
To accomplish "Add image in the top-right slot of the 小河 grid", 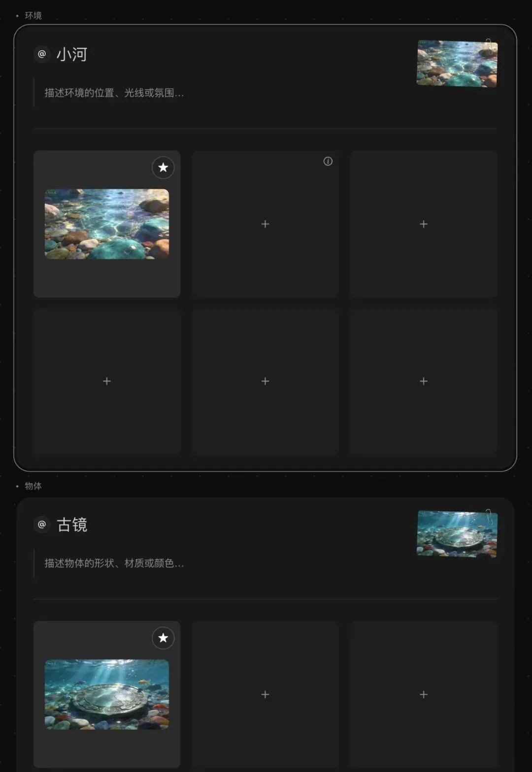I will [424, 224].
